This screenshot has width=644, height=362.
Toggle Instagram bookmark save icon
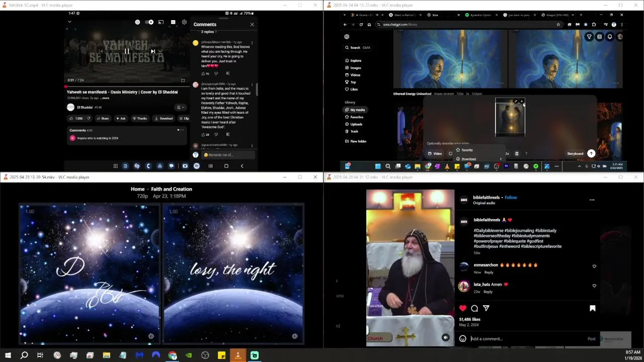click(592, 308)
